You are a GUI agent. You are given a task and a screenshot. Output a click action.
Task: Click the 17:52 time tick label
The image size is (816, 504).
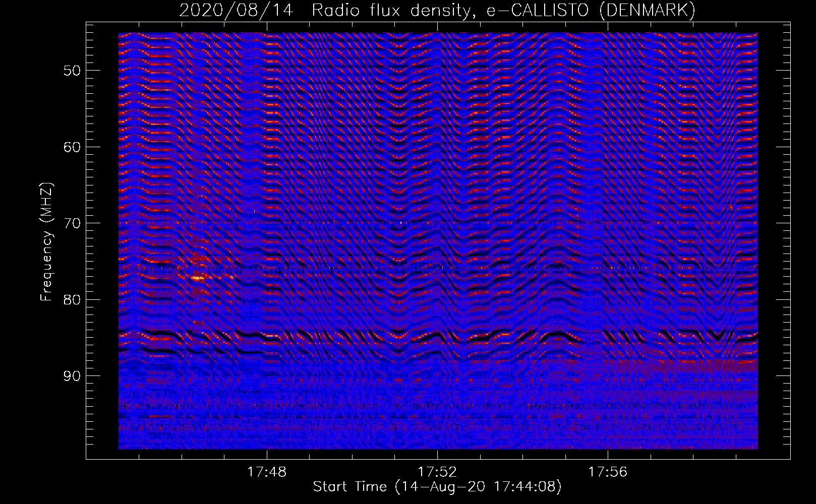pyautogui.click(x=437, y=472)
